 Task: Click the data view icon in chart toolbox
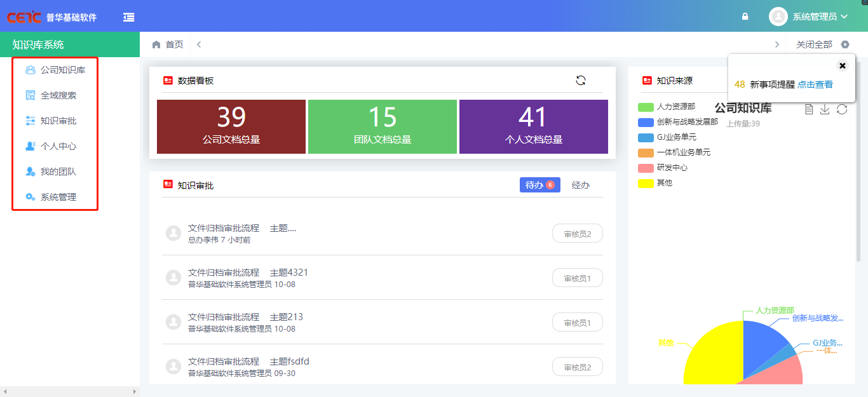point(808,110)
